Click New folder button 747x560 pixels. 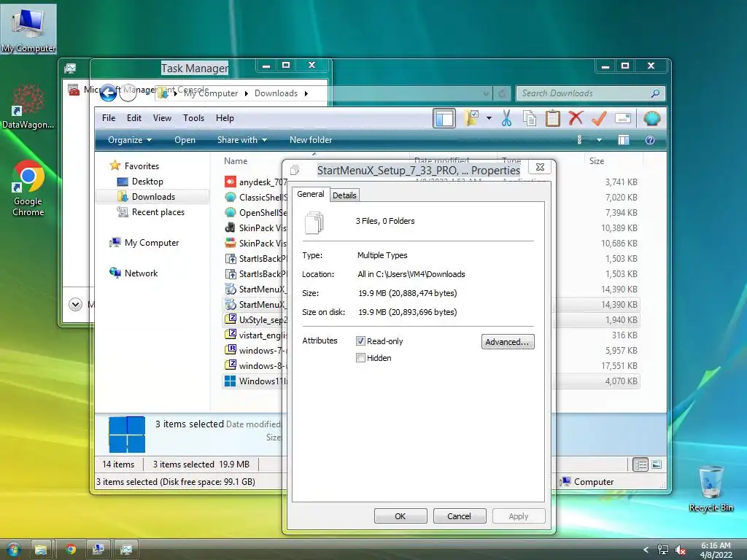coord(311,140)
